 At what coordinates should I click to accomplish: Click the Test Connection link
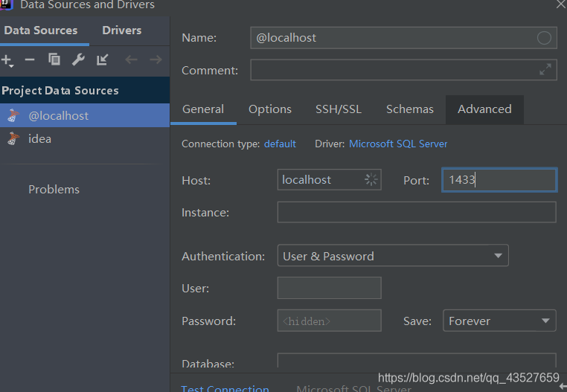point(225,388)
